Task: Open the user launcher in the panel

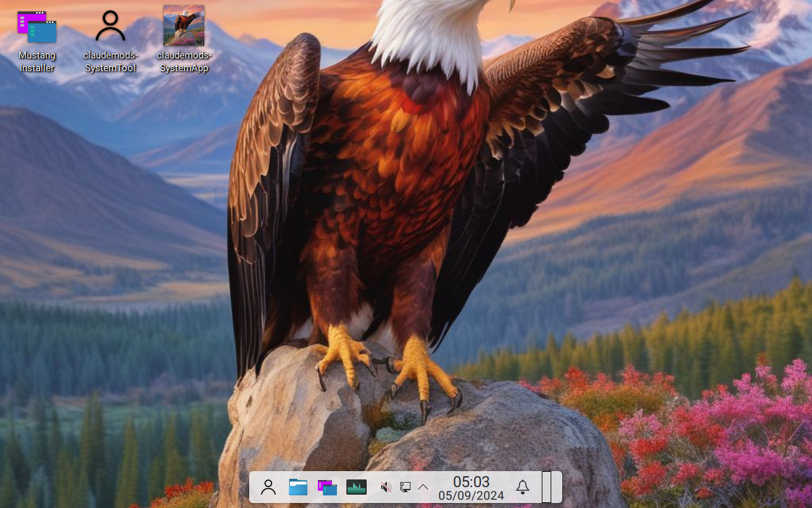Action: [268, 487]
